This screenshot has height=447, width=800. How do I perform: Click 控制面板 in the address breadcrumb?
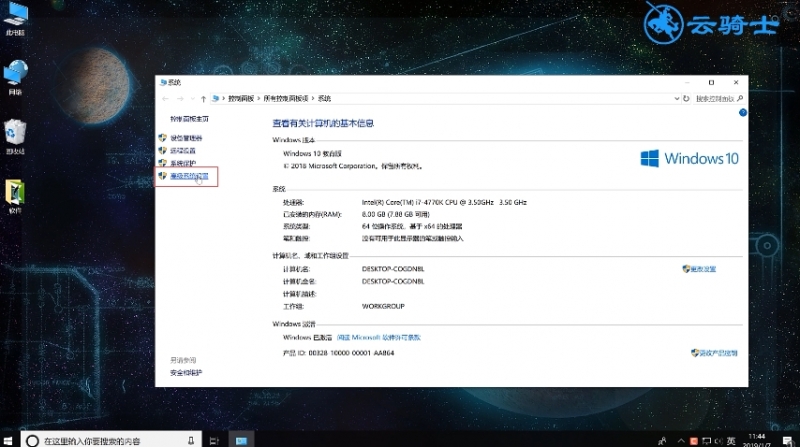(x=241, y=98)
